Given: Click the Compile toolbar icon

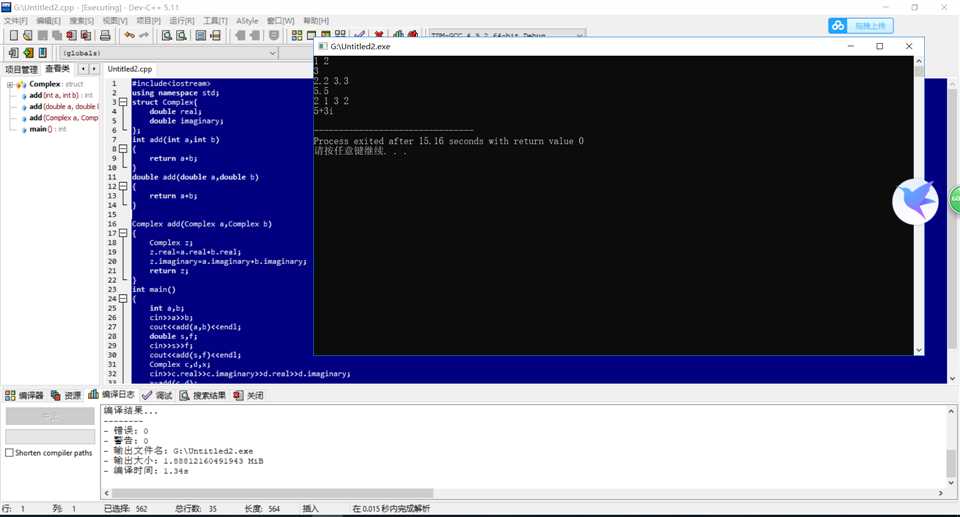Looking at the screenshot, I should pyautogui.click(x=297, y=36).
